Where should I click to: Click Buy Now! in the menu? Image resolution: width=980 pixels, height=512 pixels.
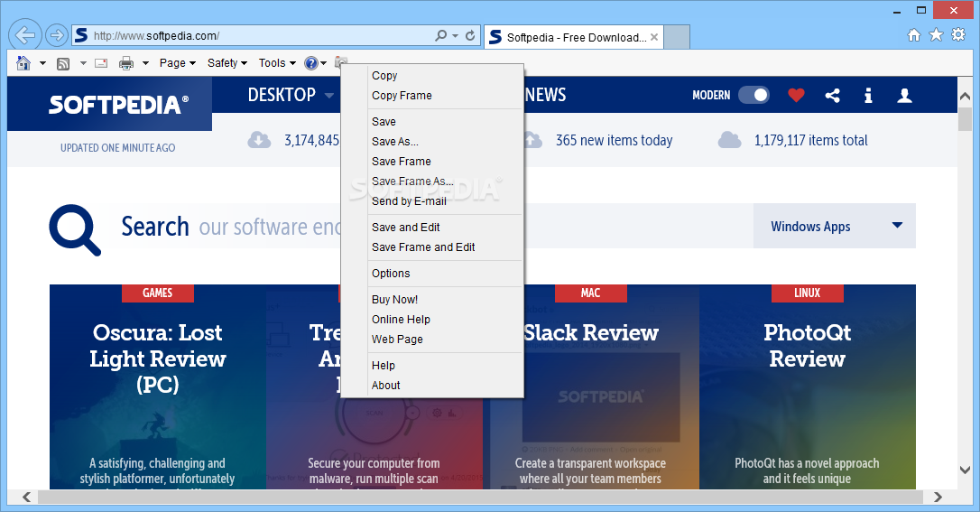(x=394, y=300)
